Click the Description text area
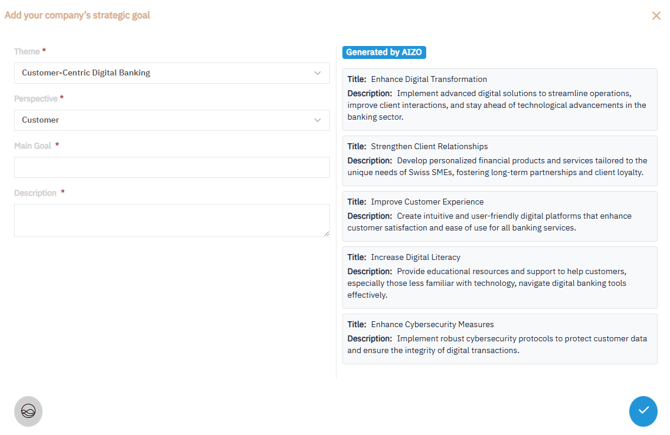670x435 pixels. tap(171, 220)
